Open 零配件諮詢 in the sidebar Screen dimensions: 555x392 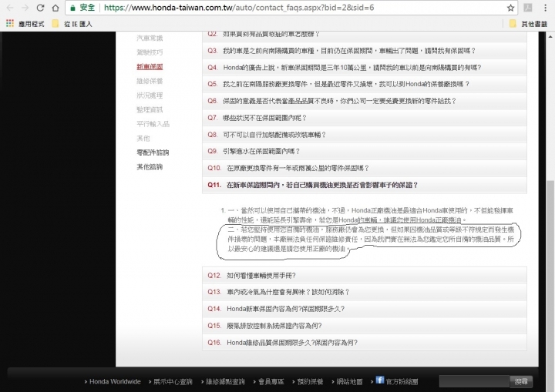coord(153,152)
